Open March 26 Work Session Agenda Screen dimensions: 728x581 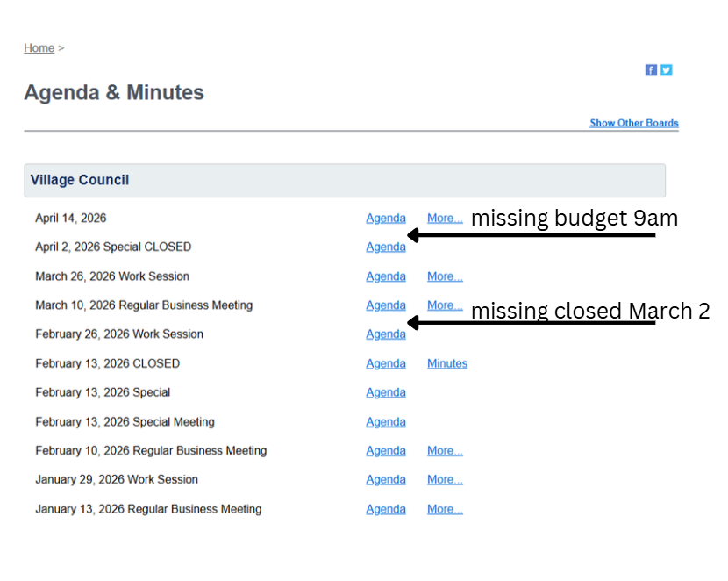(386, 276)
